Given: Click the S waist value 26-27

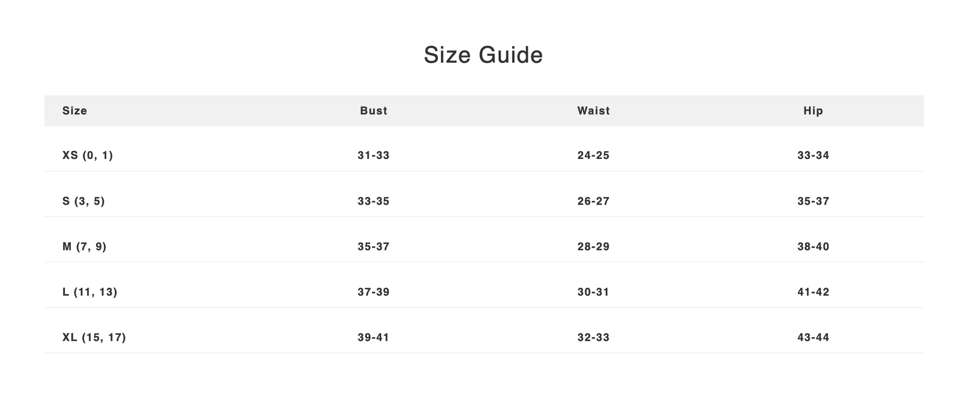Looking at the screenshot, I should tap(593, 201).
